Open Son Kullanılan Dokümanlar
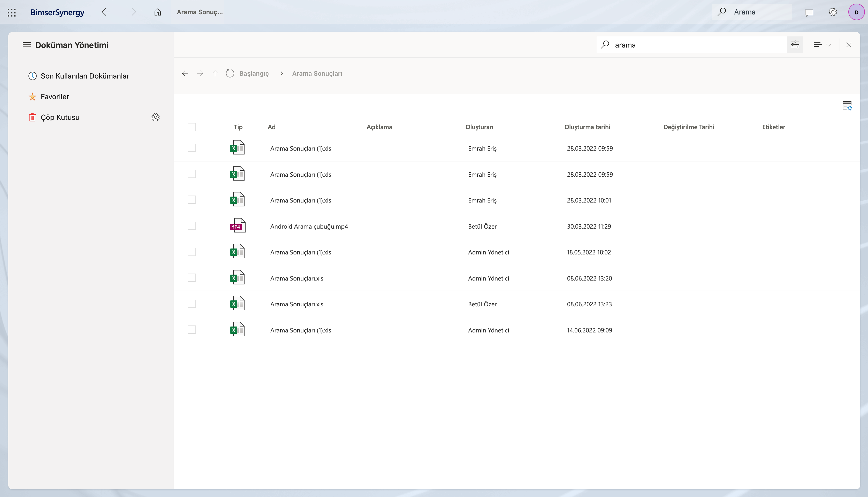This screenshot has height=497, width=868. click(85, 76)
